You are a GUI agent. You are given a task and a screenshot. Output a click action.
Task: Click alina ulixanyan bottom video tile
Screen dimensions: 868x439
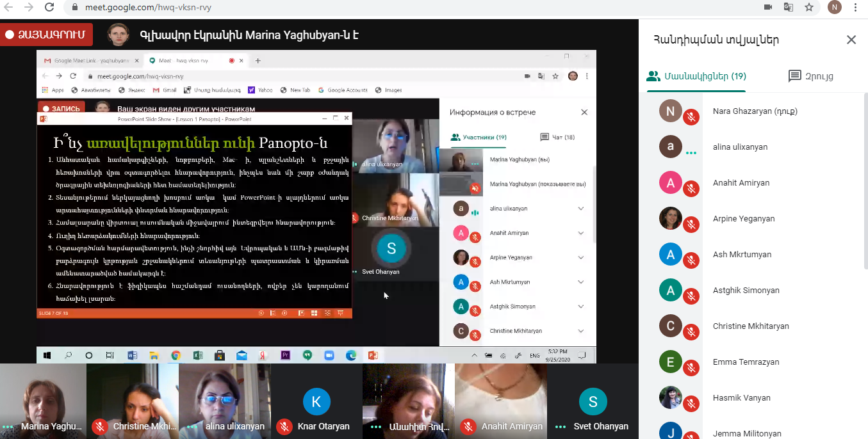pos(224,401)
